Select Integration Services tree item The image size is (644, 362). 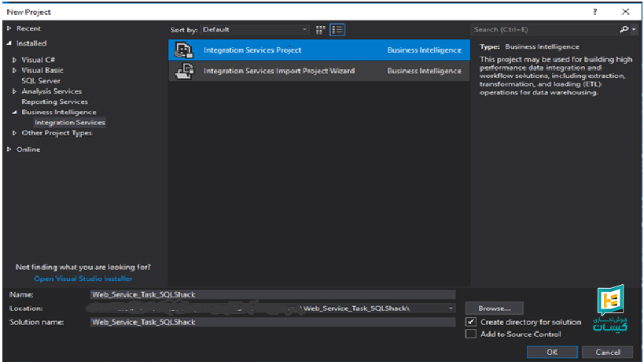click(x=70, y=123)
